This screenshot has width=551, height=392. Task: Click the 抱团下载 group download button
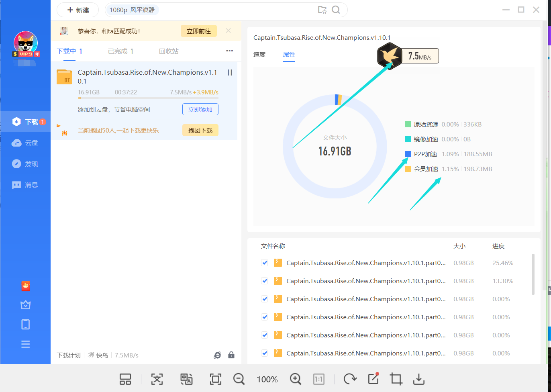[x=200, y=130]
